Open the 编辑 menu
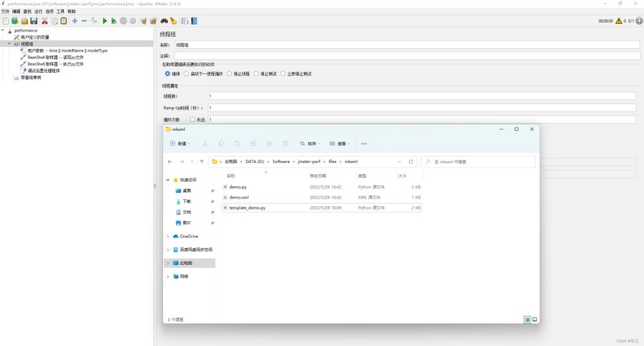 coord(16,12)
